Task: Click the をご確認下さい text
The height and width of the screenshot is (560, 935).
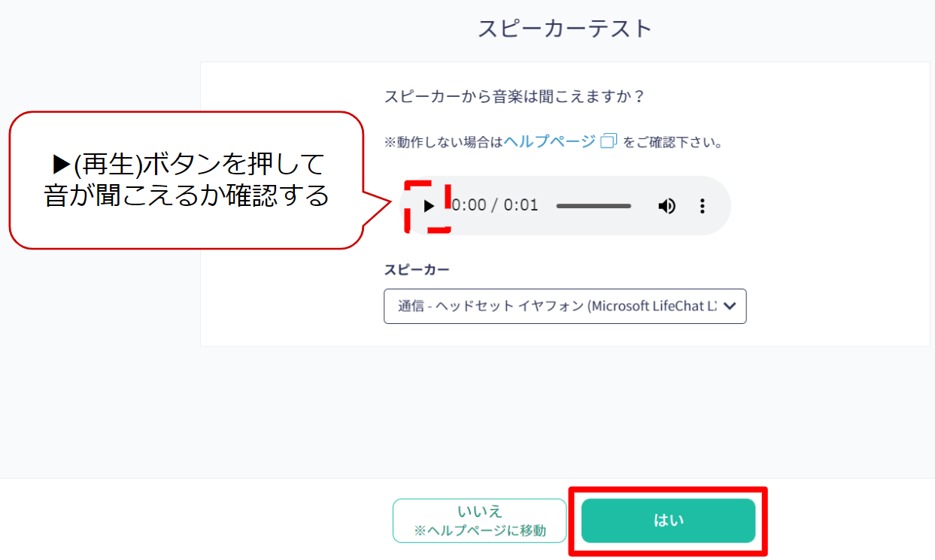Action: click(x=672, y=142)
